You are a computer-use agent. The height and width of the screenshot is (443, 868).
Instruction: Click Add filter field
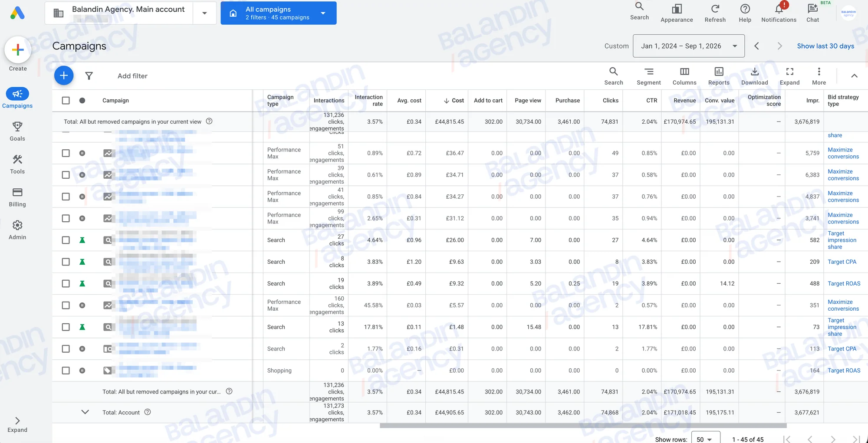click(x=132, y=76)
